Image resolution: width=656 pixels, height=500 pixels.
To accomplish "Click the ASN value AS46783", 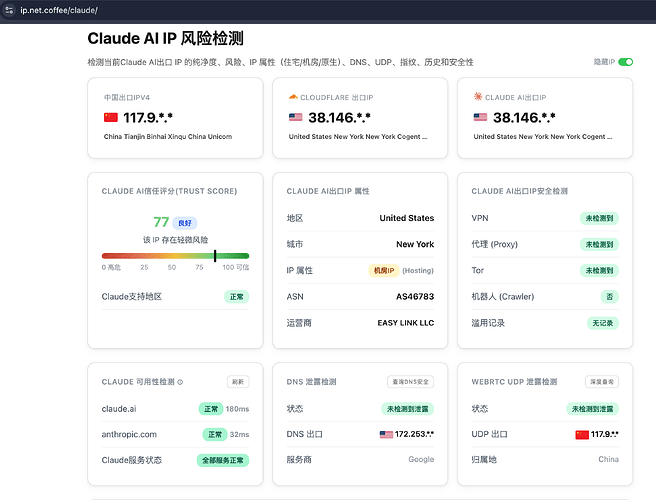I will 415,297.
